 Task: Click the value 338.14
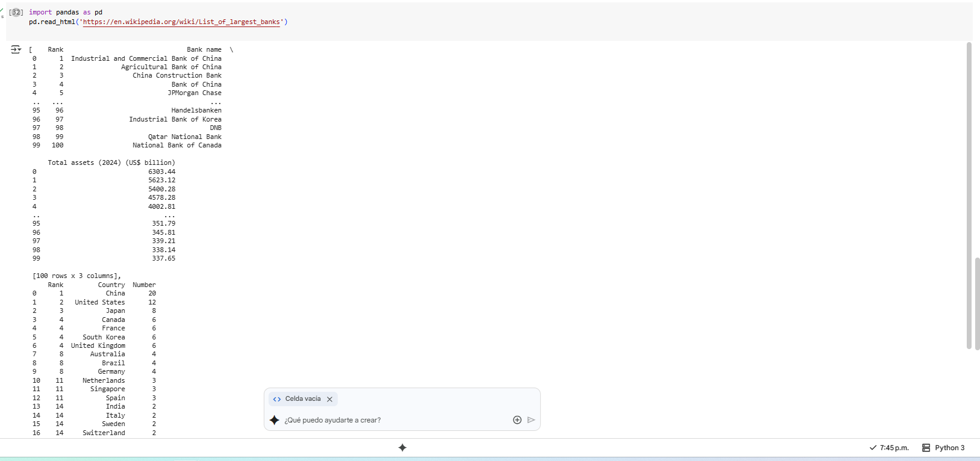coord(164,250)
